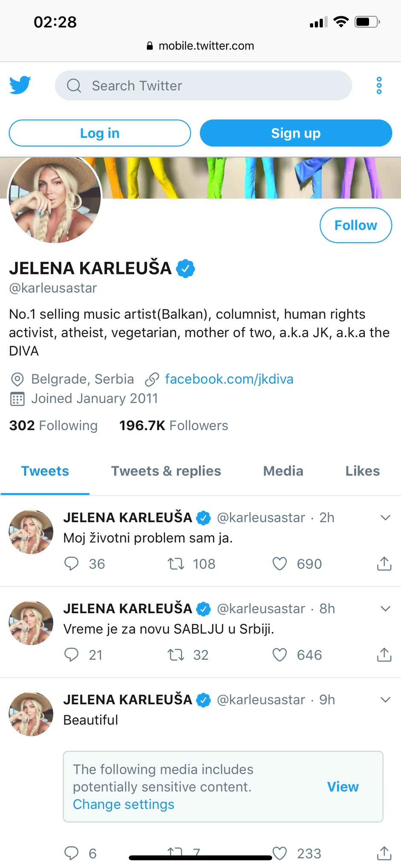401x868 pixels.
Task: Click the location pin icon for Belgrade
Action: coord(17,379)
